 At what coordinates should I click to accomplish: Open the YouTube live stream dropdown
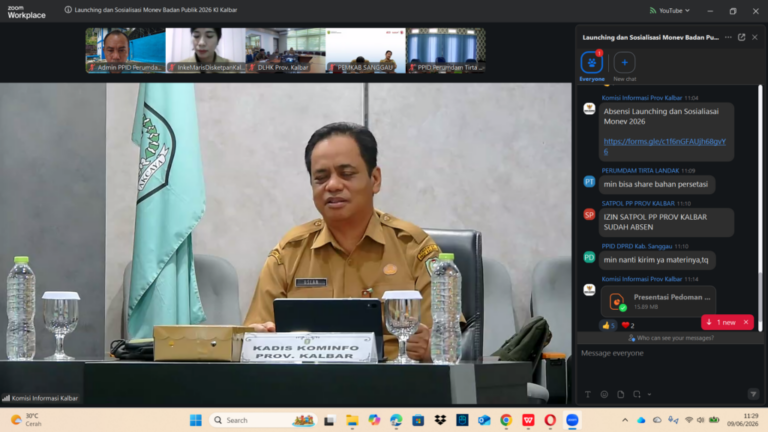pyautogui.click(x=670, y=10)
